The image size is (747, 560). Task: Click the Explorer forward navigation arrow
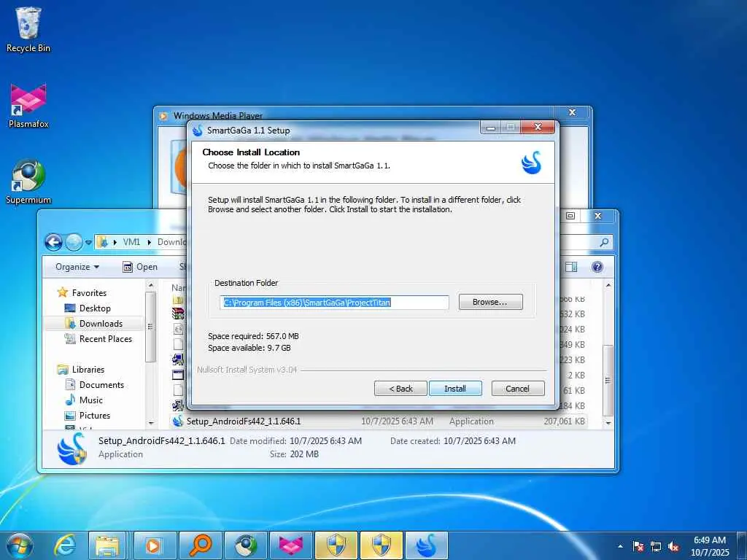coord(74,242)
